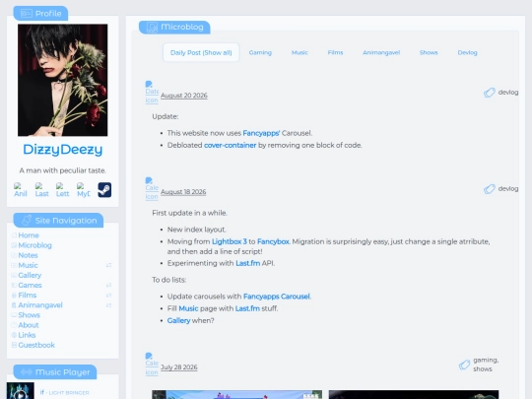Viewport: 532px width, 399px height.
Task: Click the Microblog panel header icon
Action: coord(152,28)
